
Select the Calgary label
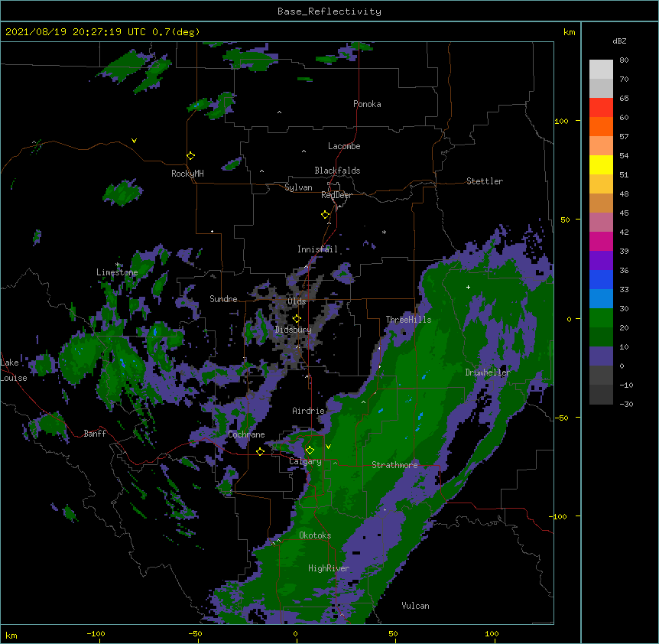coord(305,461)
